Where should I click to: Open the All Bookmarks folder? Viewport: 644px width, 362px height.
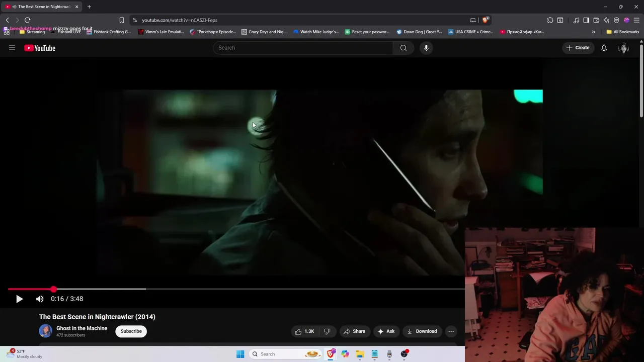pyautogui.click(x=622, y=32)
